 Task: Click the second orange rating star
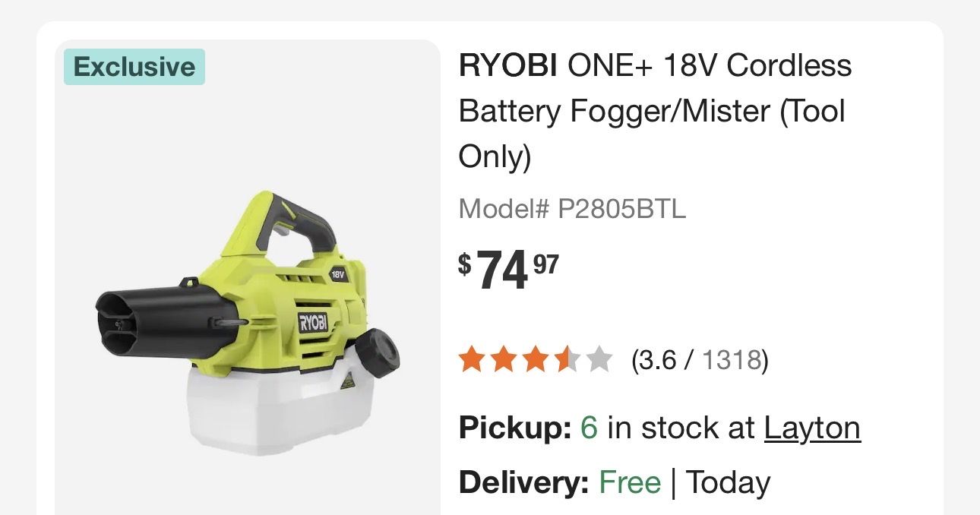[503, 360]
